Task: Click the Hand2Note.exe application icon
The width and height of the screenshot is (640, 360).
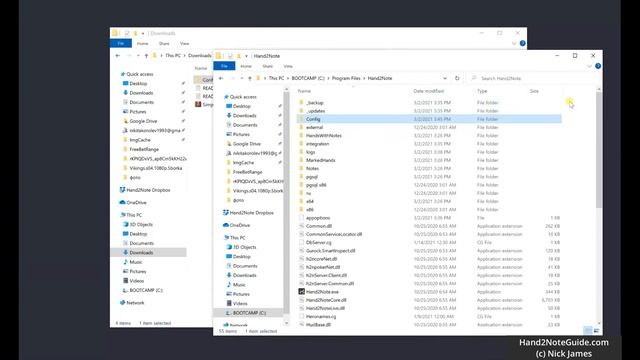Action: (301, 292)
